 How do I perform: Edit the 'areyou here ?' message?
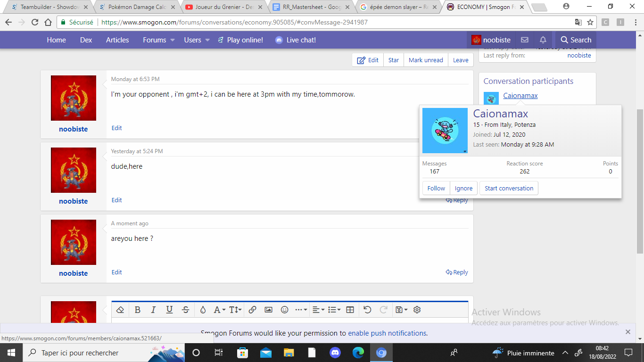click(x=116, y=272)
